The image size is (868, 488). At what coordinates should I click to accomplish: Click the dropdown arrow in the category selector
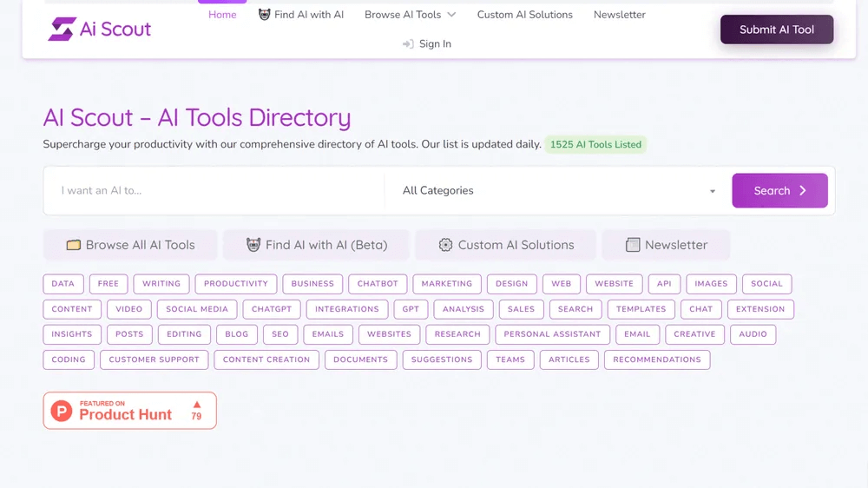point(713,192)
